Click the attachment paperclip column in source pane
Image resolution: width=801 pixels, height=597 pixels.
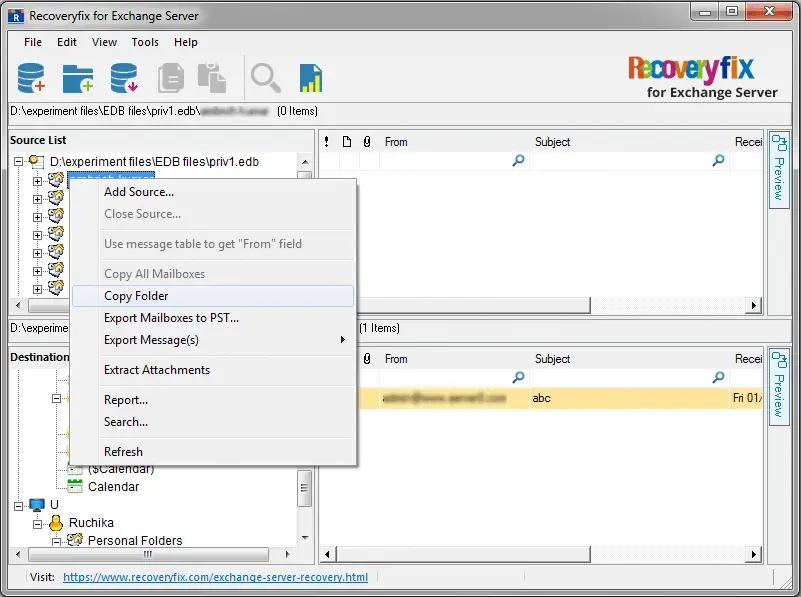click(x=367, y=142)
